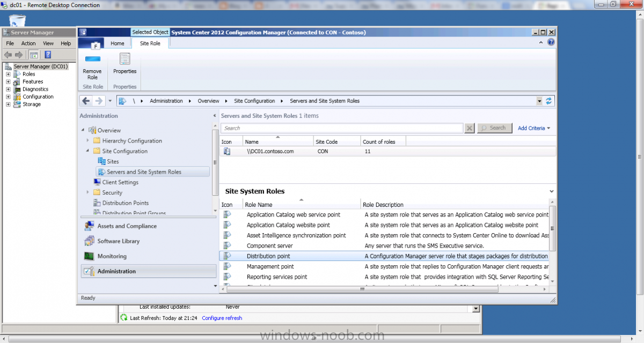The height and width of the screenshot is (343, 644).
Task: Sort by the Count of roles column
Action: (x=383, y=141)
